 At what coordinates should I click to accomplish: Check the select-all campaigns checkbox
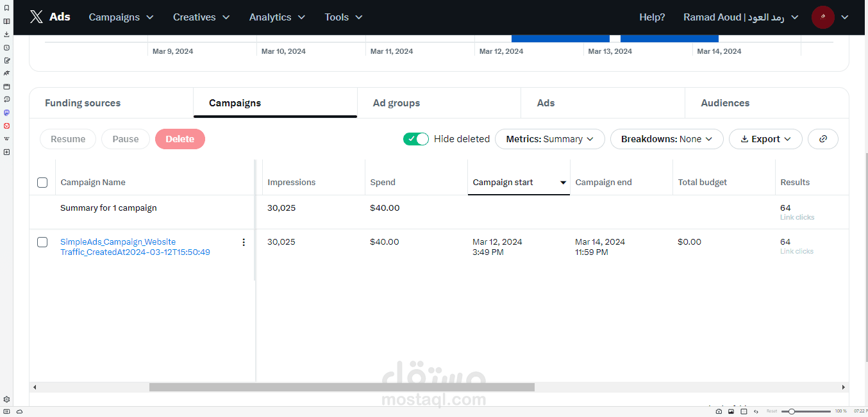[42, 183]
